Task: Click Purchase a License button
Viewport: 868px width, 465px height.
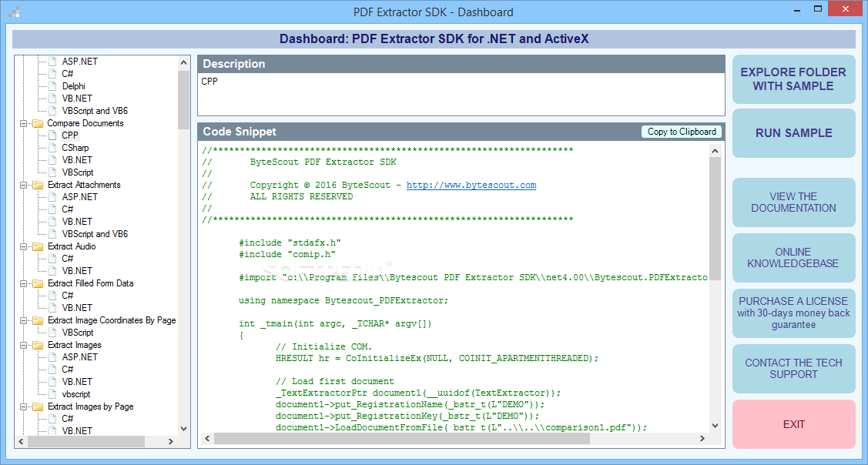Action: 794,313
